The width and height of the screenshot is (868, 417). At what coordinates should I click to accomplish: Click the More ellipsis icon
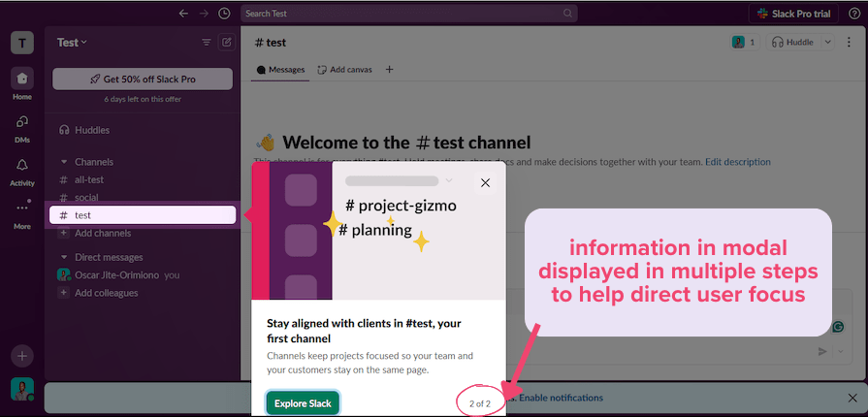(21, 208)
